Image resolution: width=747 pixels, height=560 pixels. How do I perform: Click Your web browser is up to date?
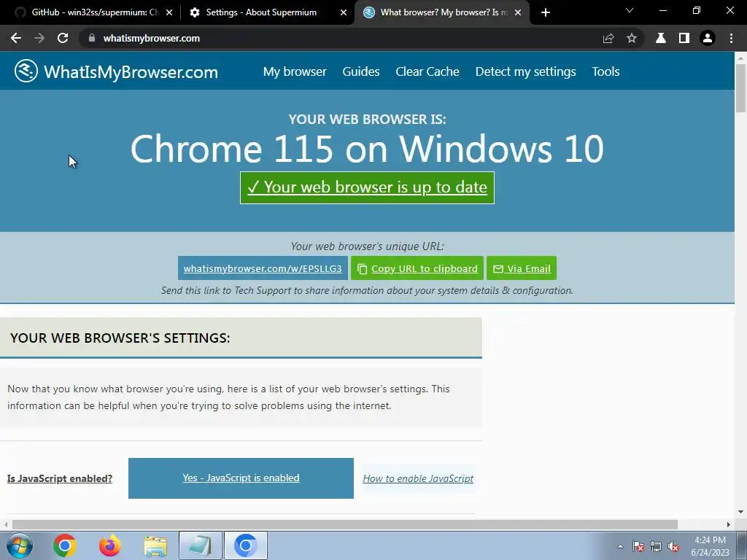368,187
